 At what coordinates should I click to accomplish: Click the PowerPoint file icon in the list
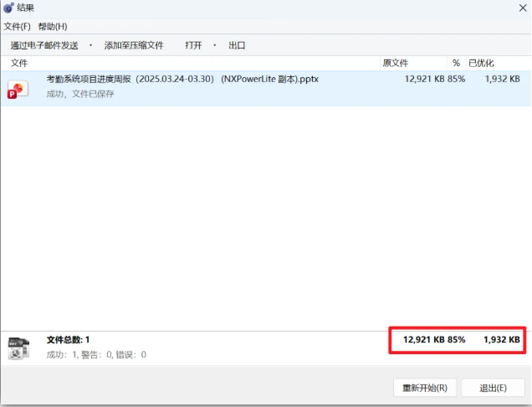18,88
